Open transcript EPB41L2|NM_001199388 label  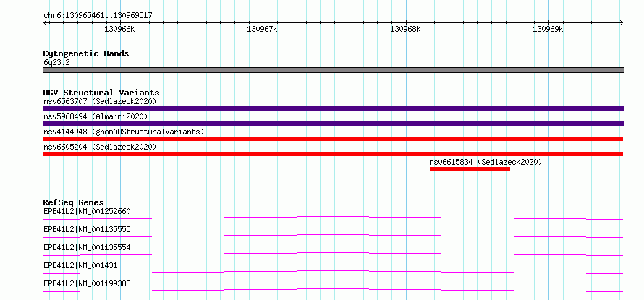[x=87, y=283]
